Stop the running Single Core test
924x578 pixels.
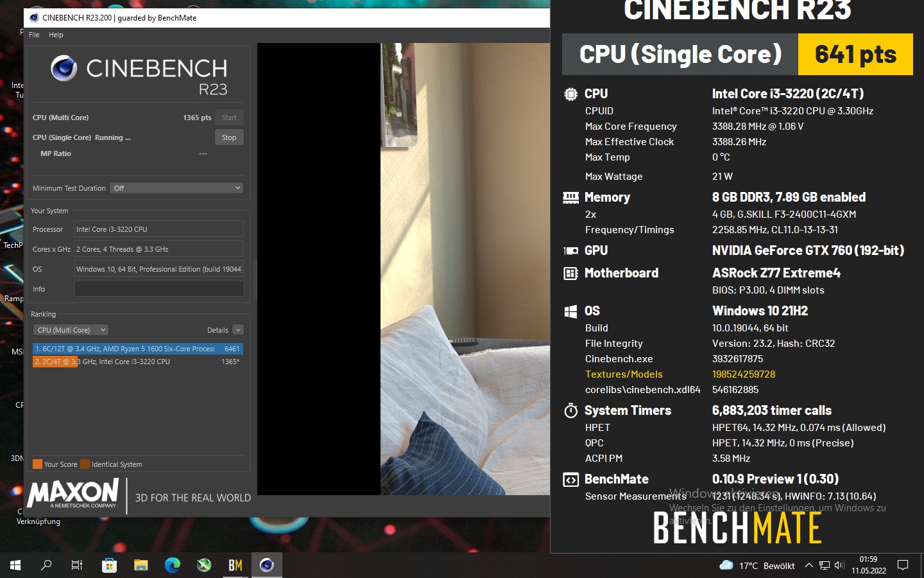(229, 137)
